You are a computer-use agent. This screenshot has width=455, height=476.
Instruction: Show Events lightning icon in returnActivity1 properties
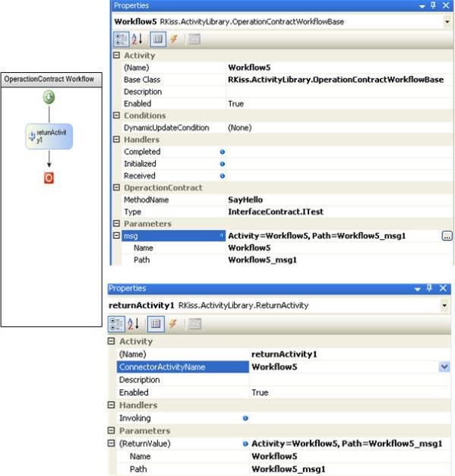tap(173, 324)
